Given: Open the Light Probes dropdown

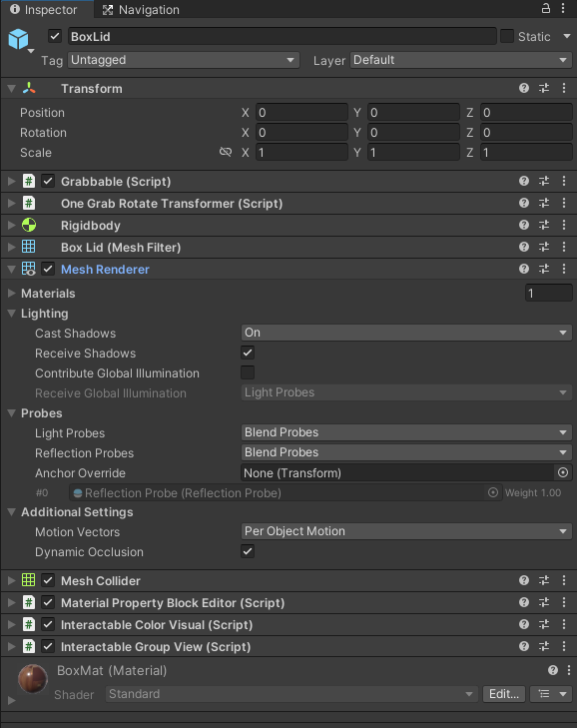Looking at the screenshot, I should pos(406,432).
